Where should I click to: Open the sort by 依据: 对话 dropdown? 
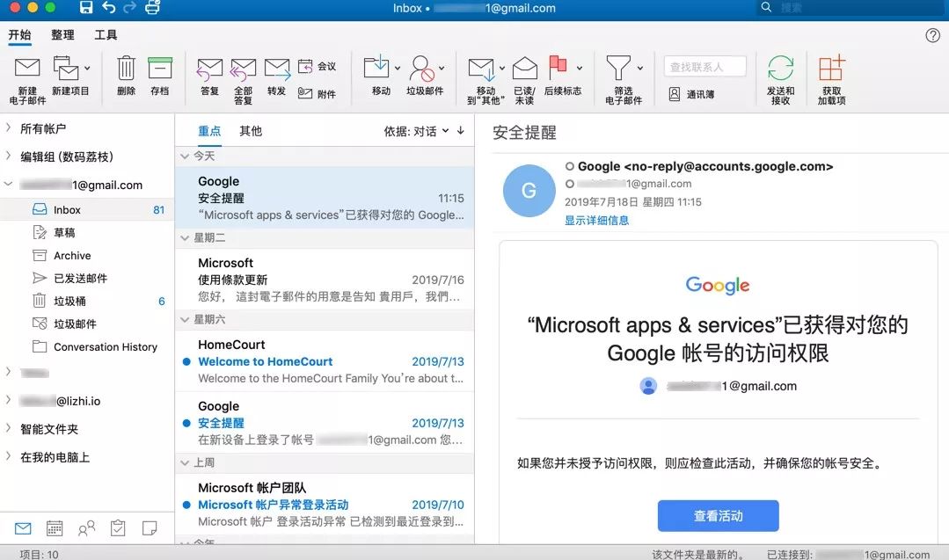(x=416, y=131)
